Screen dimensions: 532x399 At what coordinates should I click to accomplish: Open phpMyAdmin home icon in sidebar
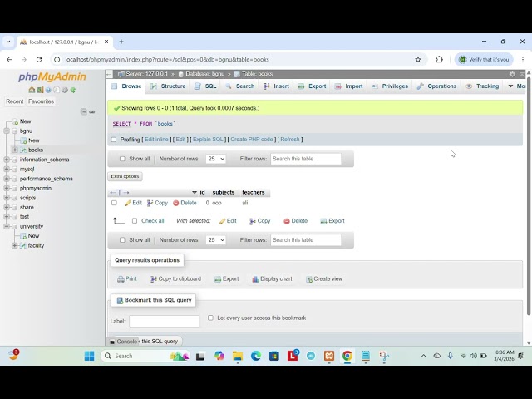[x=32, y=90]
